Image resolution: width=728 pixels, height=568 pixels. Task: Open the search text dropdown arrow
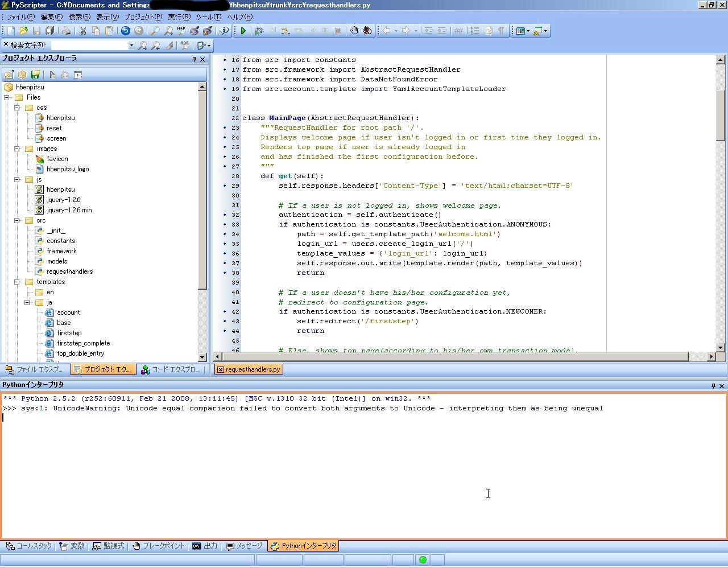tap(131, 46)
